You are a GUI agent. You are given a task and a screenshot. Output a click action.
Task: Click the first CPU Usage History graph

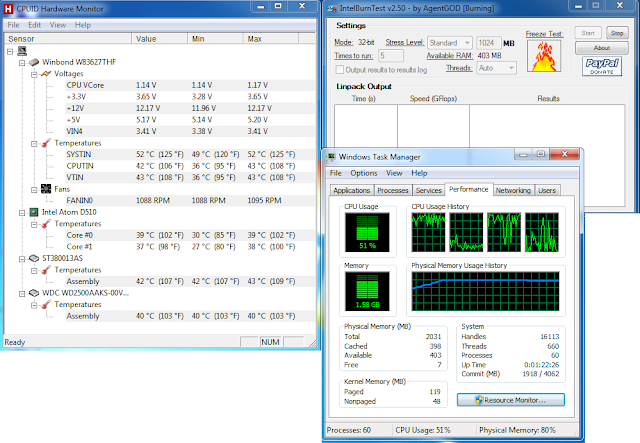(428, 232)
